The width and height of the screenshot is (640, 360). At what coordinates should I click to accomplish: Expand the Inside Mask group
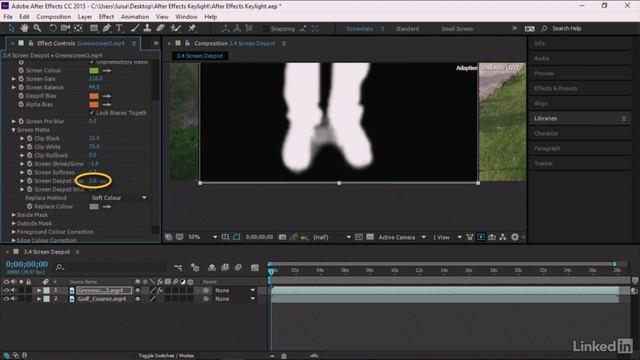tap(13, 215)
